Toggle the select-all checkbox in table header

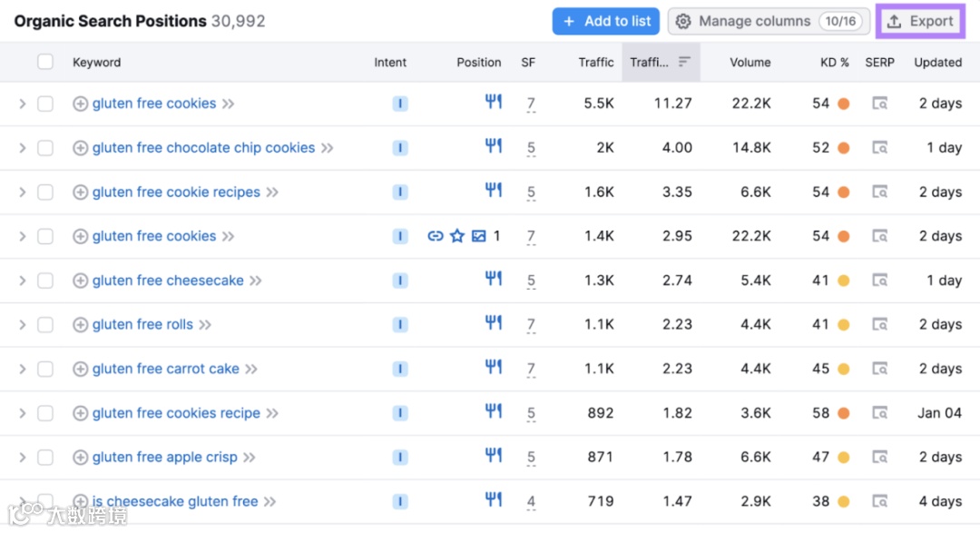tap(45, 62)
